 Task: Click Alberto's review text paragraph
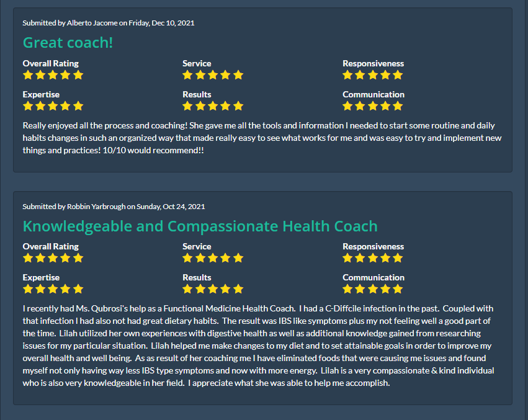tap(262, 138)
